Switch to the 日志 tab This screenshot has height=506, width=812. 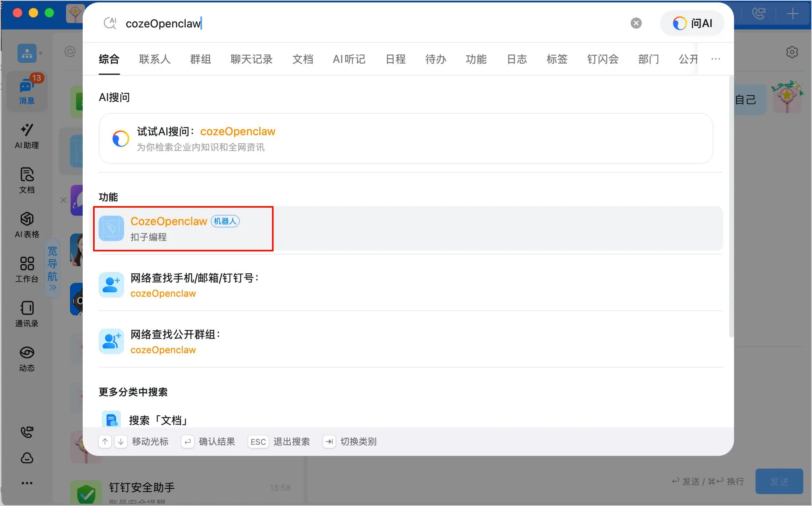517,59
